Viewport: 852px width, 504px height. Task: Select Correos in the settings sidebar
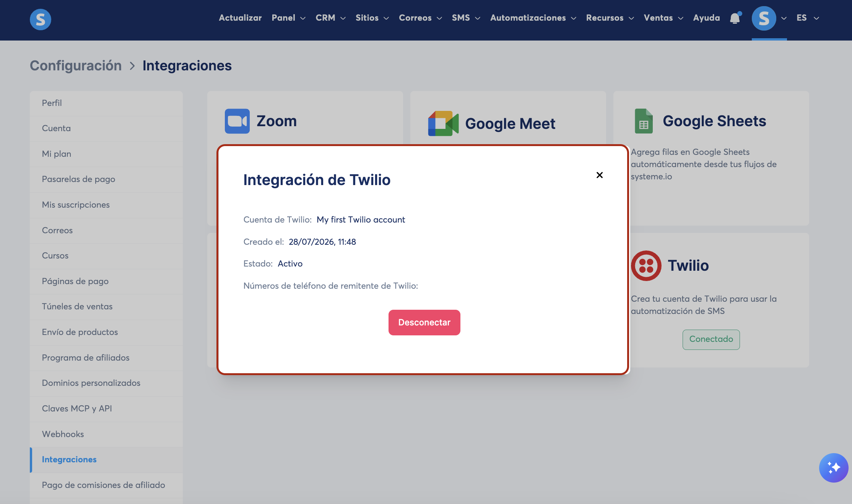tap(106, 231)
